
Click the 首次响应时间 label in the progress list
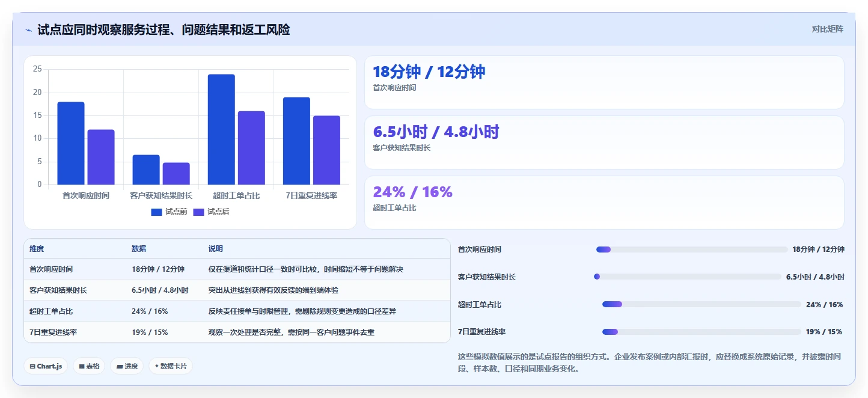480,250
